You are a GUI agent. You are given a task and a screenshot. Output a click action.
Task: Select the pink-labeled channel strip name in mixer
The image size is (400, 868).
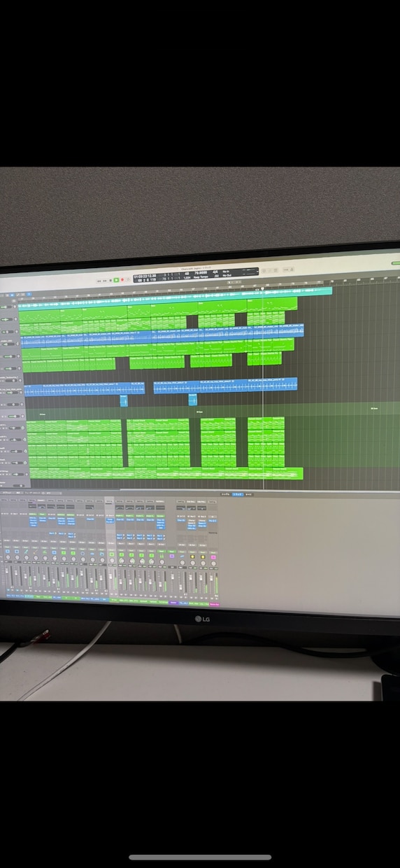point(215,603)
